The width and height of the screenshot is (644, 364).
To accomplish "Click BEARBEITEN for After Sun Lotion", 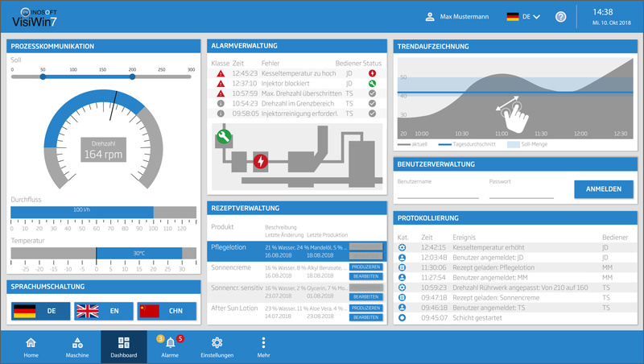I will (365, 317).
